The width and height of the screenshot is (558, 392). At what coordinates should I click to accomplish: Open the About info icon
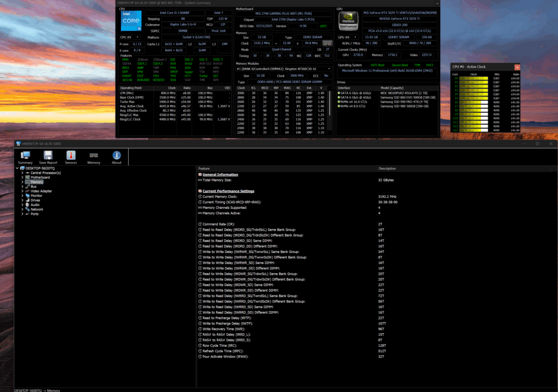point(117,155)
